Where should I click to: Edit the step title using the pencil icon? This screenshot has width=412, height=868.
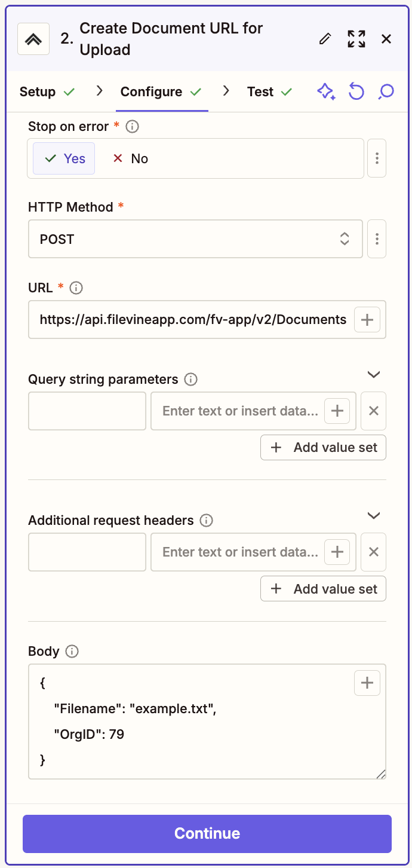point(325,38)
